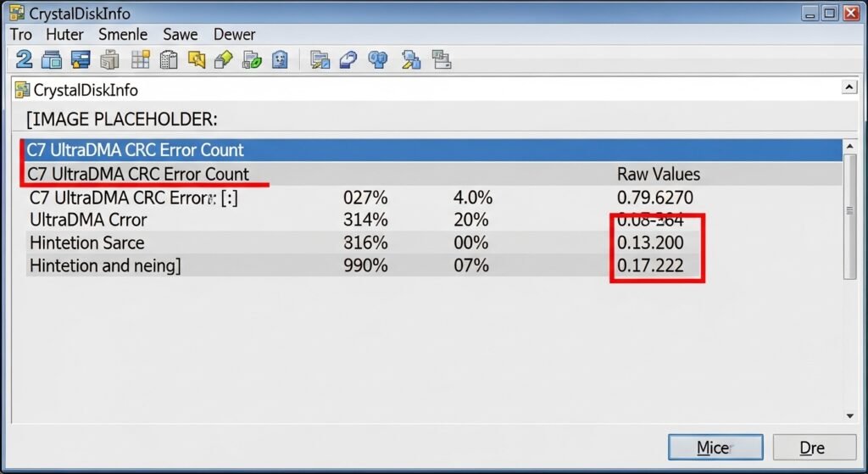Click the document with green leaf icon
The image size is (868, 474).
click(252, 59)
